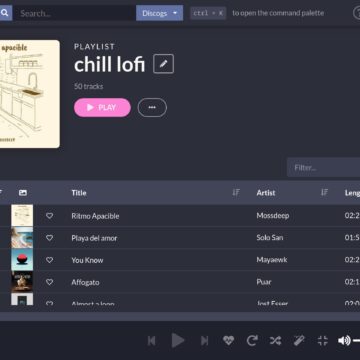The height and width of the screenshot is (360, 360).
Task: Toggle repeat loop mode
Action: [x=252, y=341]
